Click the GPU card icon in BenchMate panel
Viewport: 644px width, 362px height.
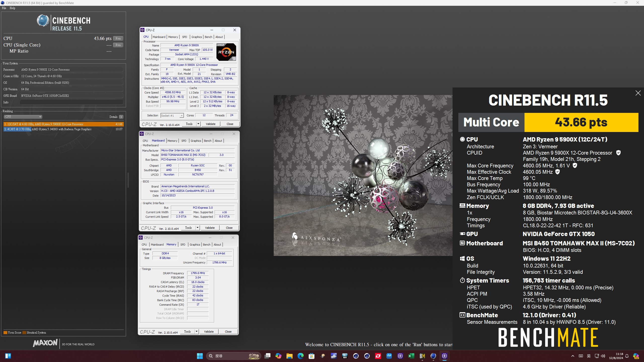click(462, 234)
